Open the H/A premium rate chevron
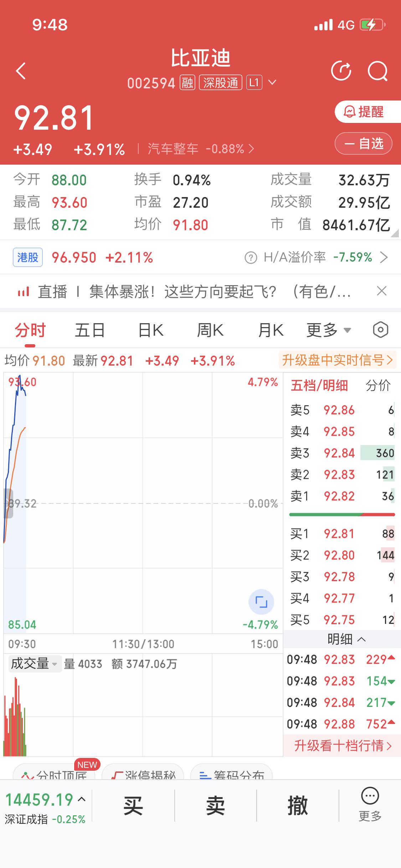 [384, 257]
